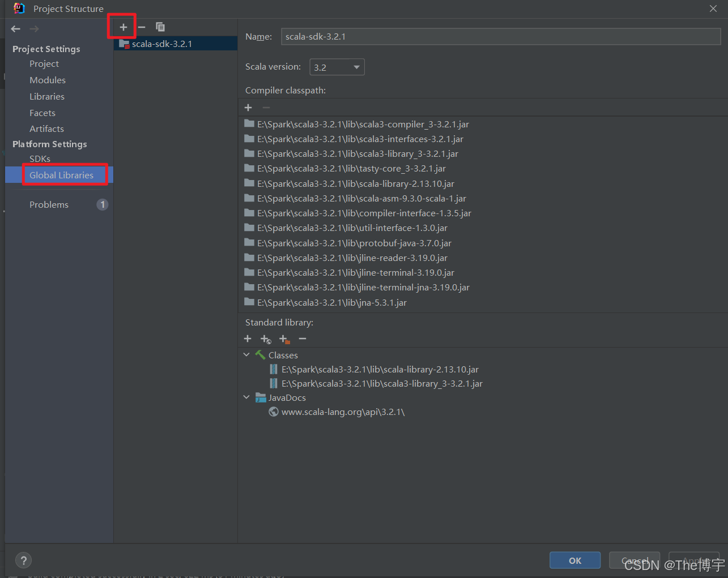
Task: Select scala3-library_3-3.2.1.jar in Compiler classpath
Action: (x=357, y=154)
